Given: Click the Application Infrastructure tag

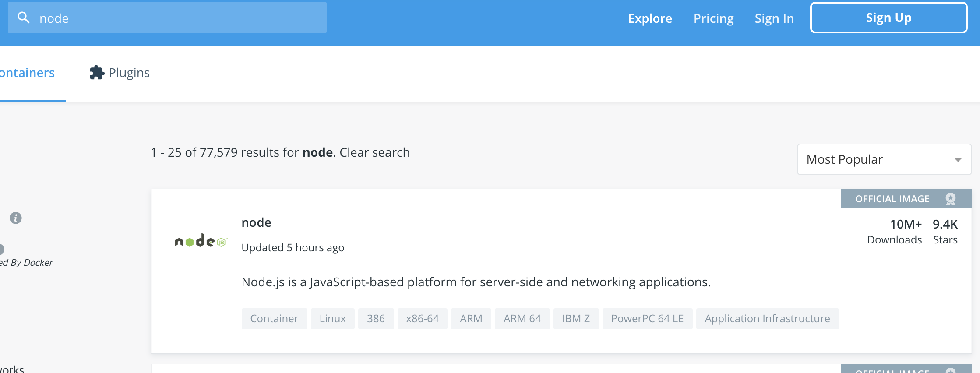Looking at the screenshot, I should click(767, 319).
